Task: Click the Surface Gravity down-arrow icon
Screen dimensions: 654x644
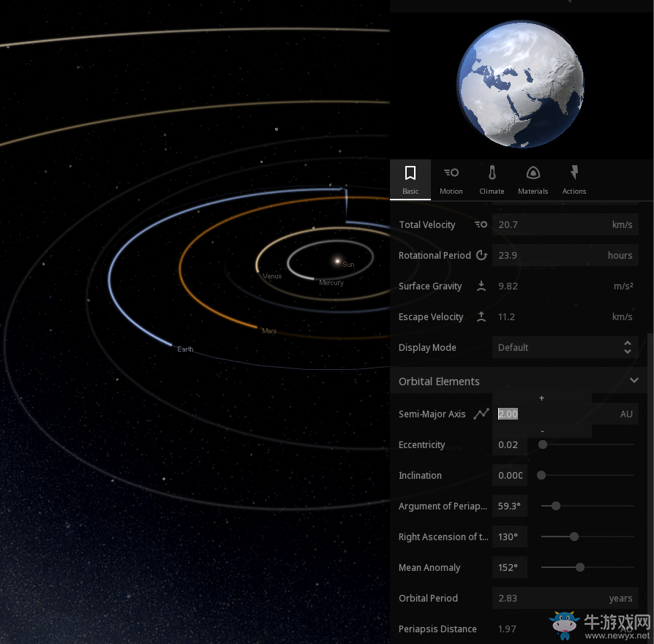Action: (481, 286)
